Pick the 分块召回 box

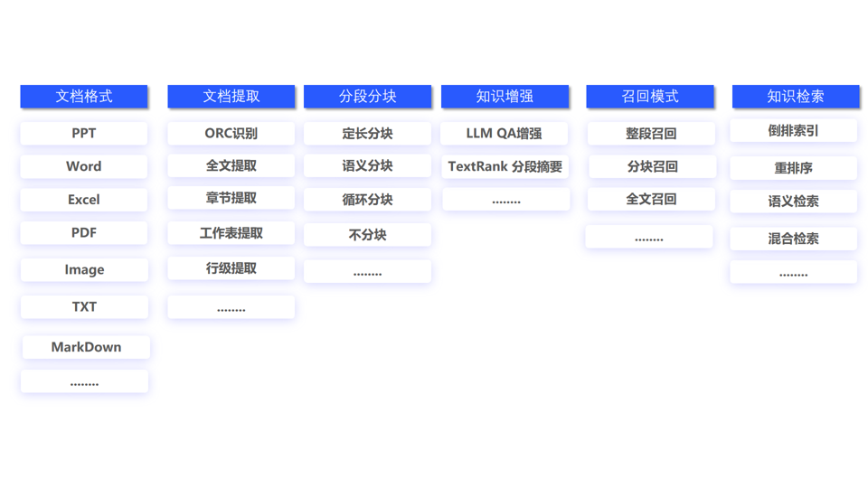point(652,166)
